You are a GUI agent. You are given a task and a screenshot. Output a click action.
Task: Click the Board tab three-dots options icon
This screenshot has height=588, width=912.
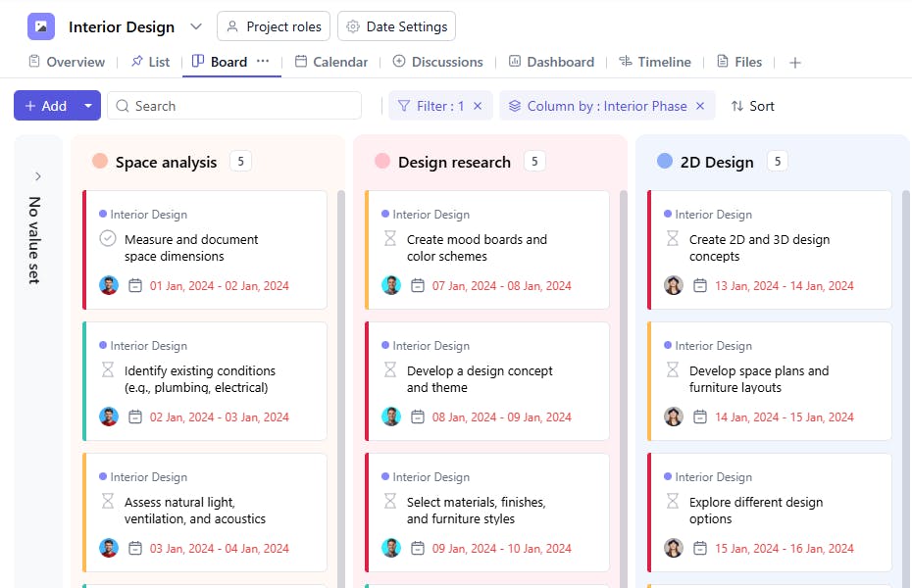click(263, 61)
